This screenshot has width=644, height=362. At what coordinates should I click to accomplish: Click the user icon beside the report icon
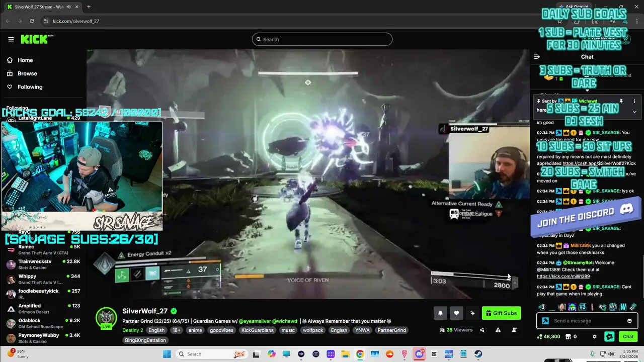click(514, 330)
